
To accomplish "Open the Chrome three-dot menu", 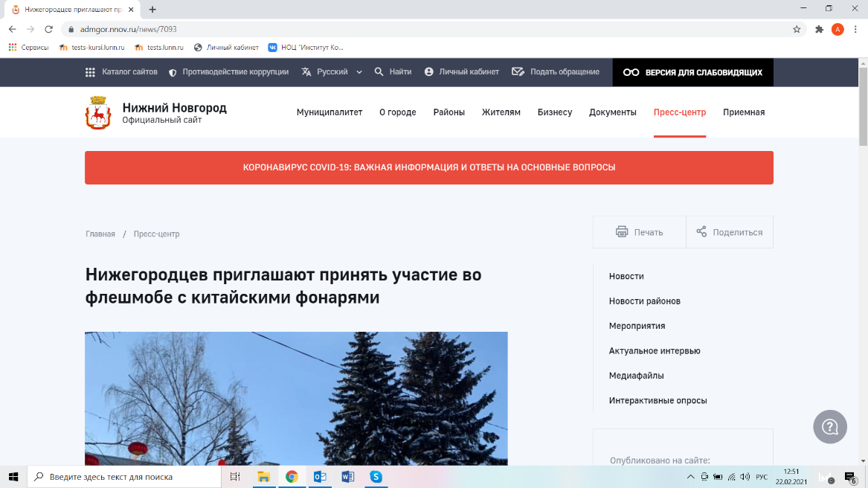I will [x=855, y=30].
